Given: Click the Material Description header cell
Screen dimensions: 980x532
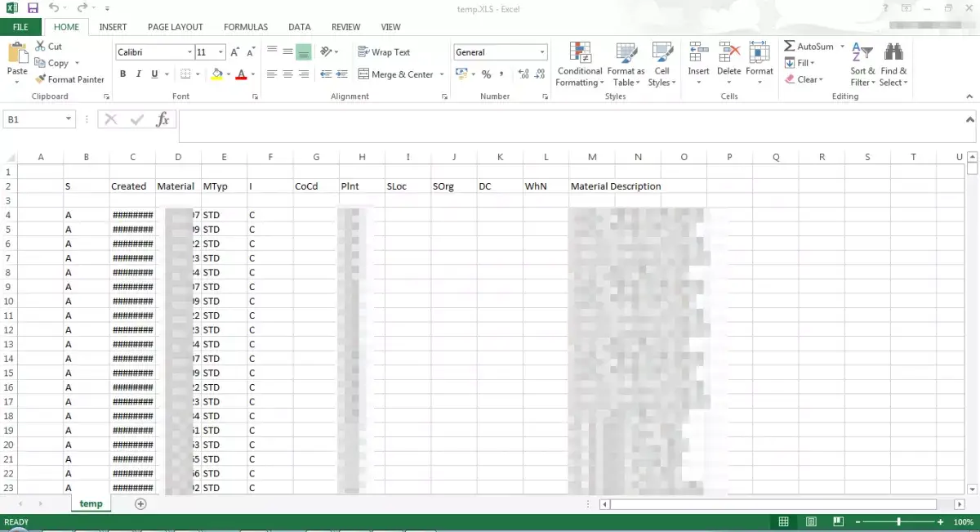Looking at the screenshot, I should point(616,186).
